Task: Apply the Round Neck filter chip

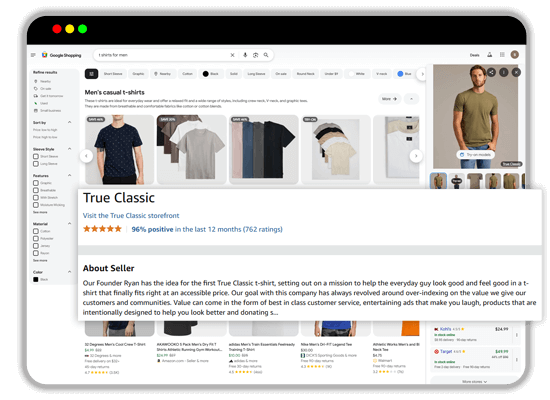Action: pos(306,74)
